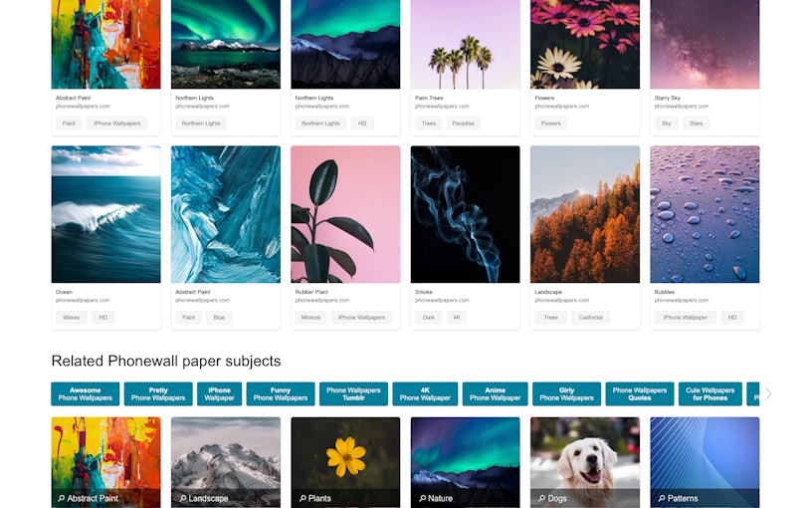
Task: Select the Awesome Phone Wallpapers chip
Action: pyautogui.click(x=86, y=394)
